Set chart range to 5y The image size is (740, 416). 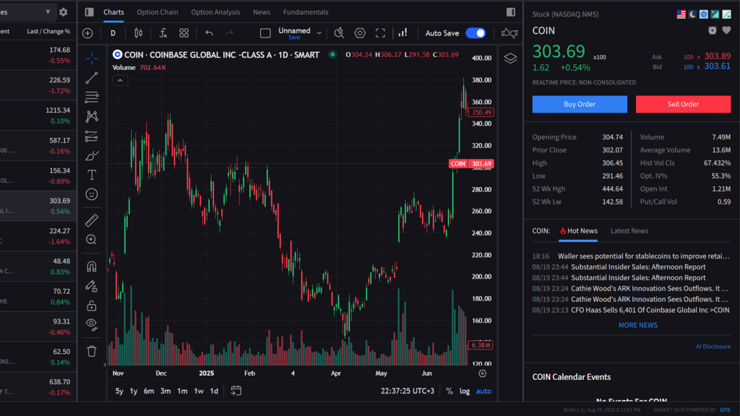click(x=119, y=391)
